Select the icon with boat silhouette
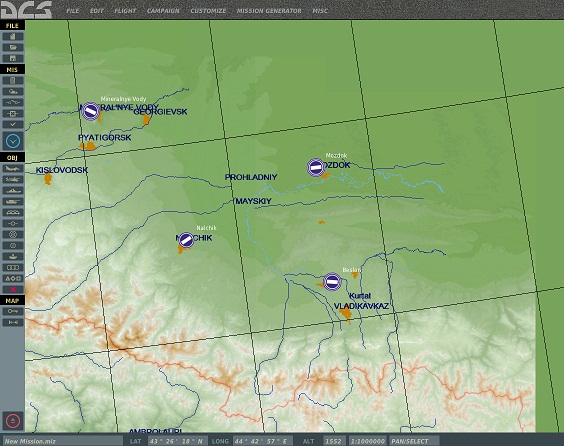Screen dimensions: 564x446 point(13,256)
